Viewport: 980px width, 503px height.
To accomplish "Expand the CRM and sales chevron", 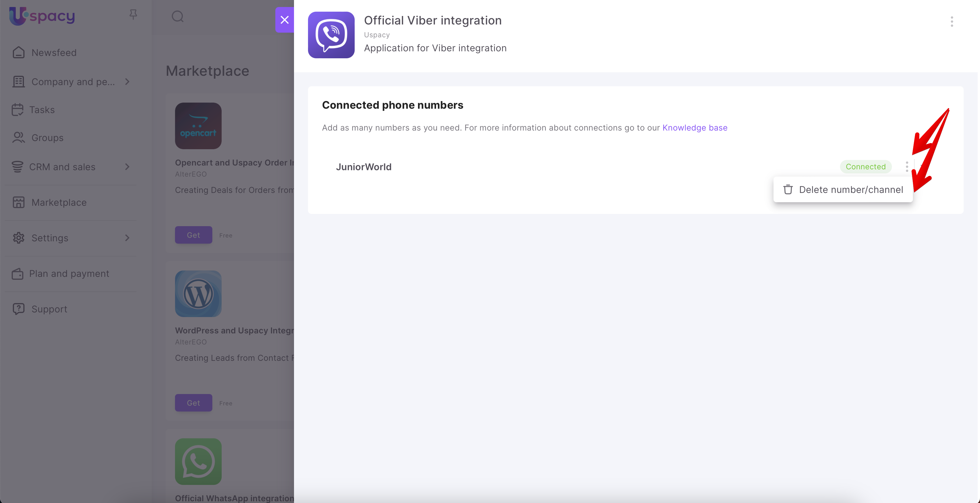I will [x=127, y=167].
